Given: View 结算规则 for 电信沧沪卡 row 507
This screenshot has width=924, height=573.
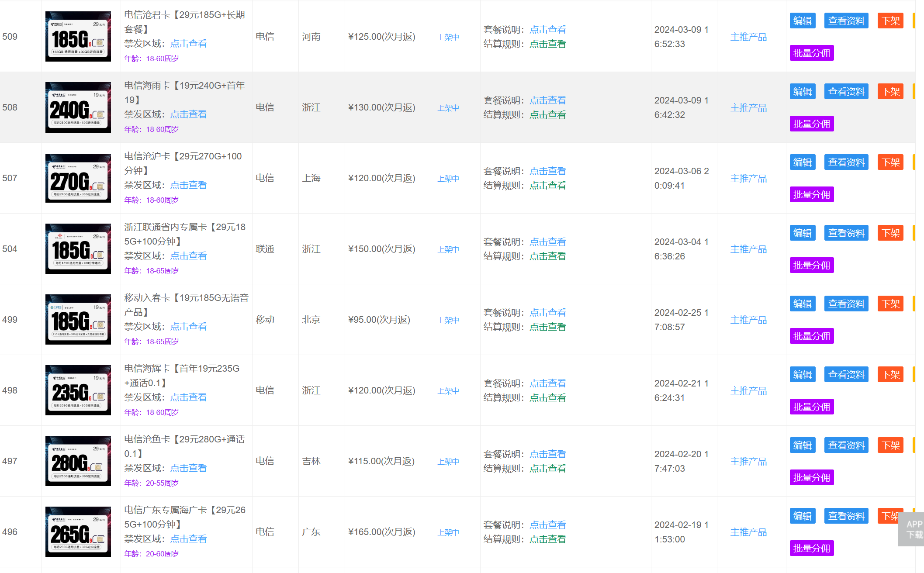Looking at the screenshot, I should [x=547, y=185].
